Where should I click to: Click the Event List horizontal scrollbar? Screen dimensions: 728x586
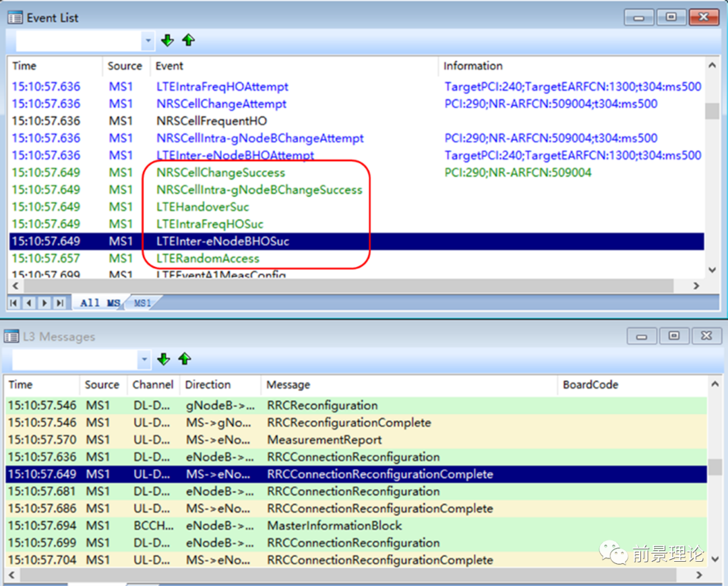[x=347, y=286]
